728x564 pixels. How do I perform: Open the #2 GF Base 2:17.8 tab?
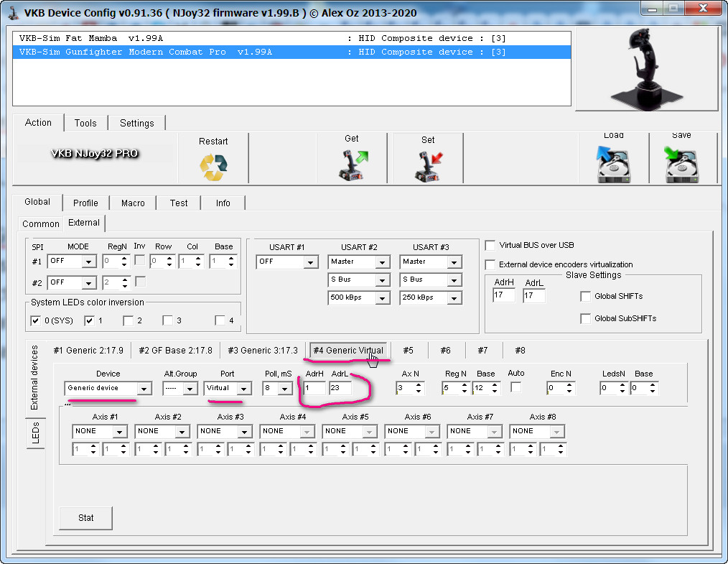point(175,351)
